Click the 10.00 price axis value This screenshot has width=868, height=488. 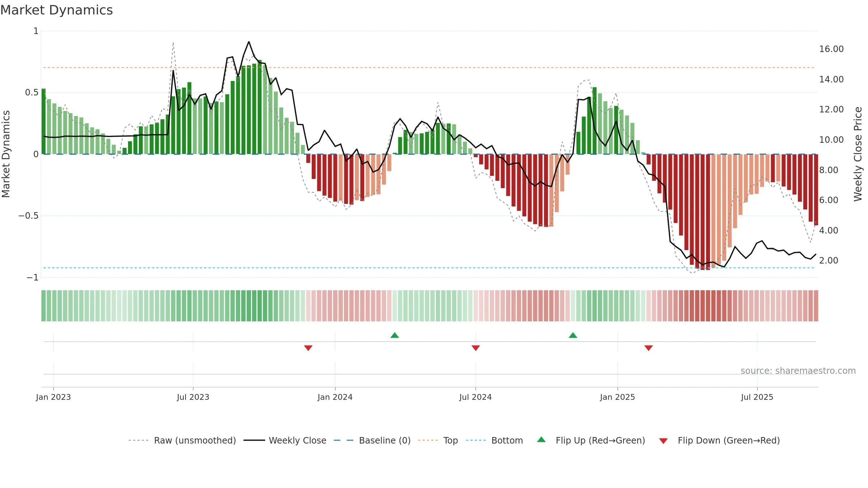(x=831, y=140)
